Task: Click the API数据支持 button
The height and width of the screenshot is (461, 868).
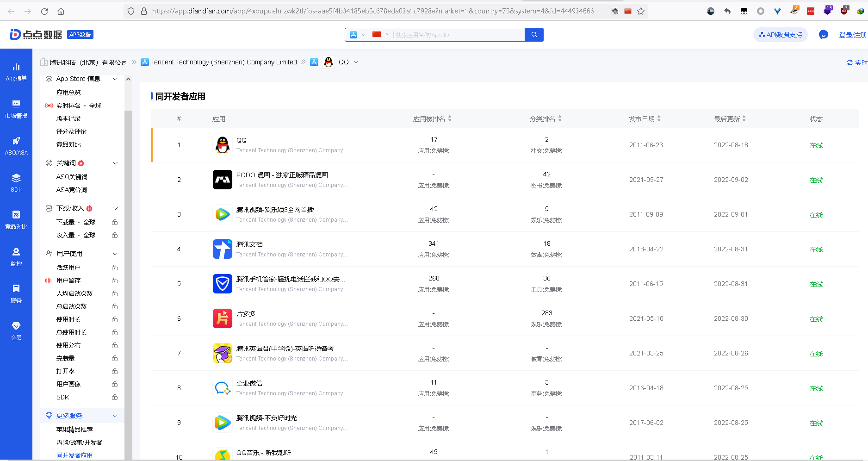Action: point(781,35)
